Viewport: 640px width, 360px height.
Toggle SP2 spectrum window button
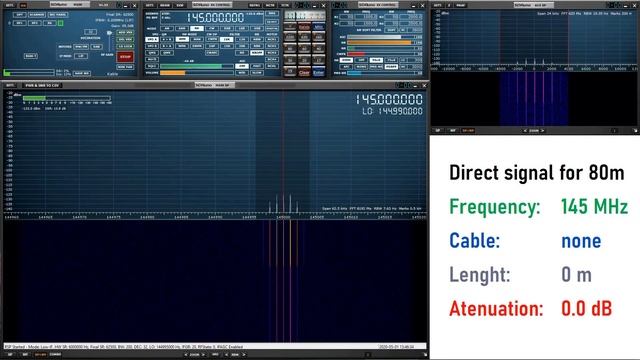click(35, 23)
